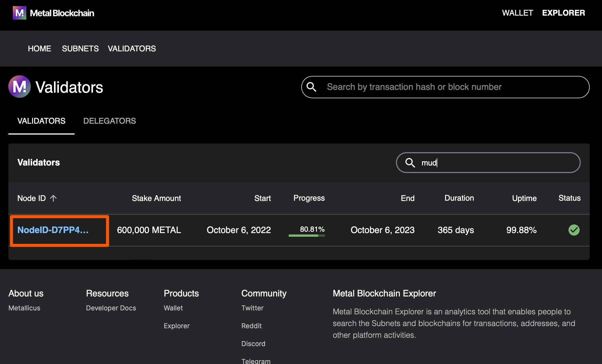The image size is (602, 364).
Task: Click the magnifier icon in top search bar
Action: pyautogui.click(x=311, y=87)
